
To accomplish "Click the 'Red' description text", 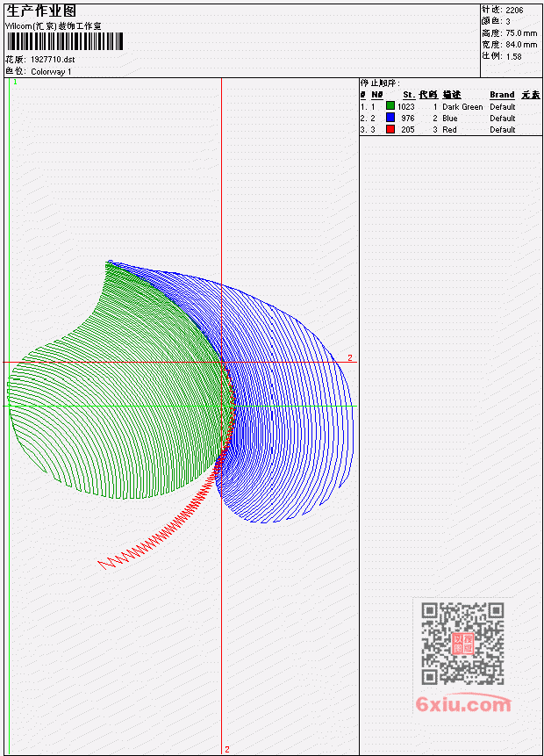I will point(449,130).
